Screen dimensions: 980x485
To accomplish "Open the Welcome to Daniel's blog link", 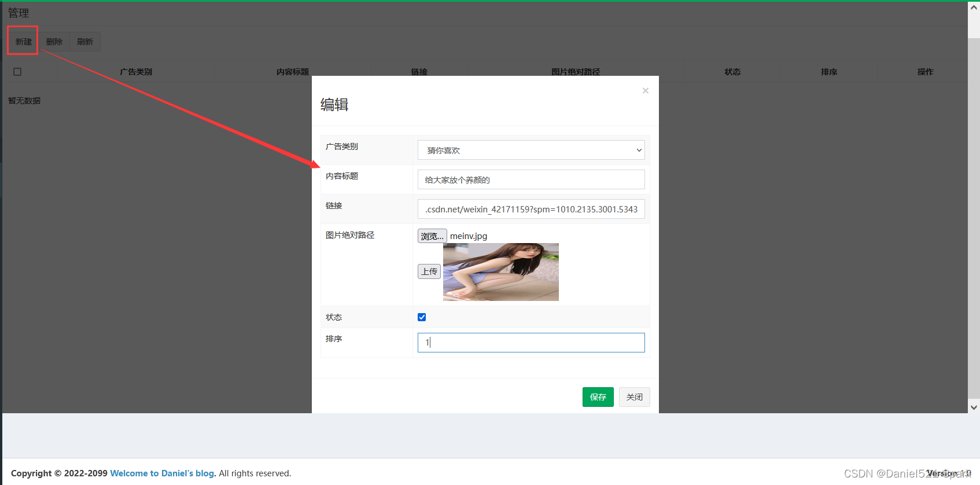I will click(162, 473).
